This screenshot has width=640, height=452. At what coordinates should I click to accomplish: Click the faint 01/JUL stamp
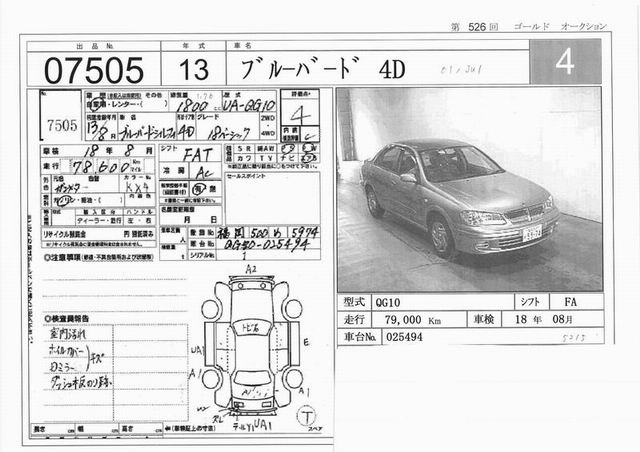coord(461,69)
